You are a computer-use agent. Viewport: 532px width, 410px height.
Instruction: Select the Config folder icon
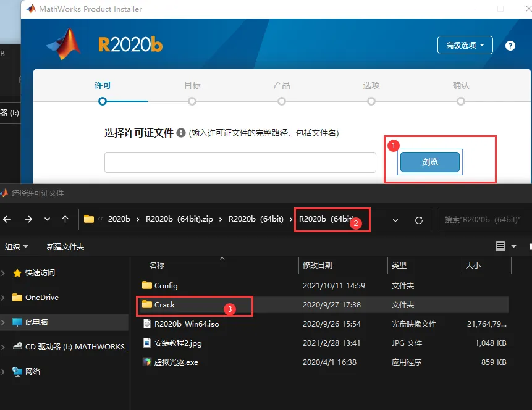(147, 285)
